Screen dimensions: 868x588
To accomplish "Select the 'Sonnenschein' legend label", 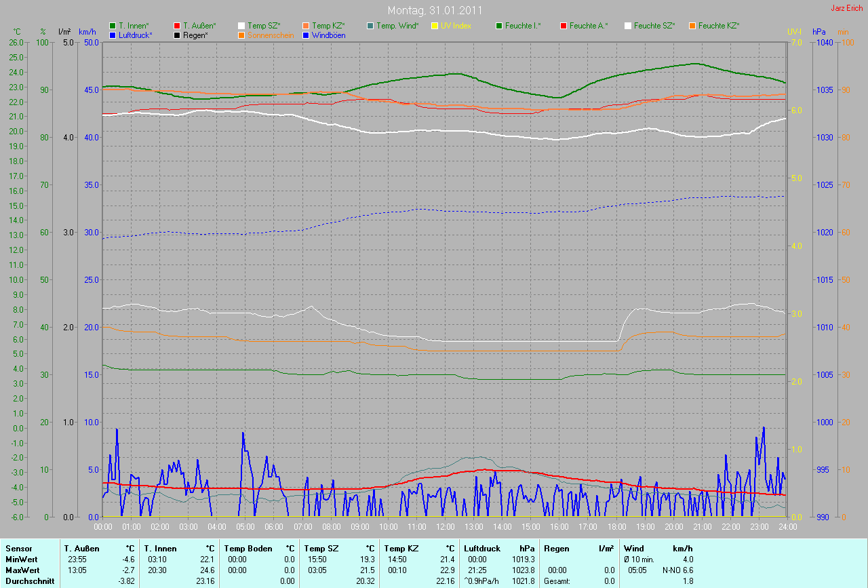I will (271, 35).
